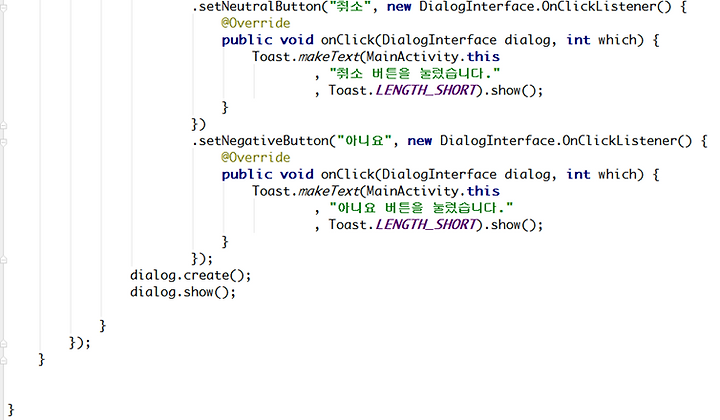Click the dialog.create(); statement

click(191, 275)
